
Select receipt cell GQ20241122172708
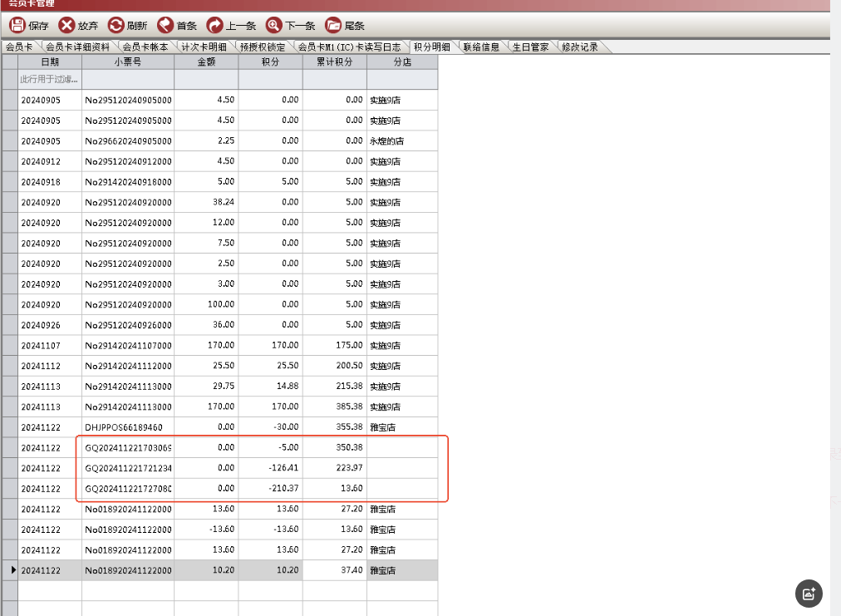pos(128,489)
